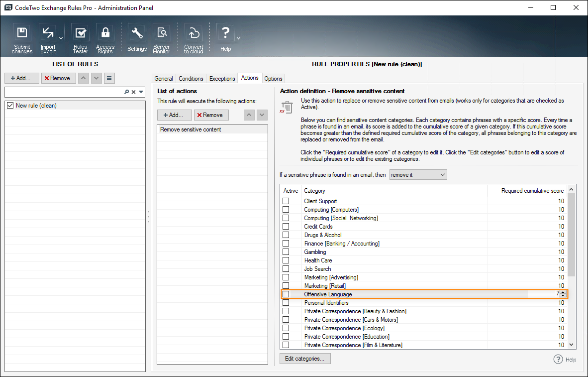
Task: Add a new rule to the list
Action: tap(22, 78)
